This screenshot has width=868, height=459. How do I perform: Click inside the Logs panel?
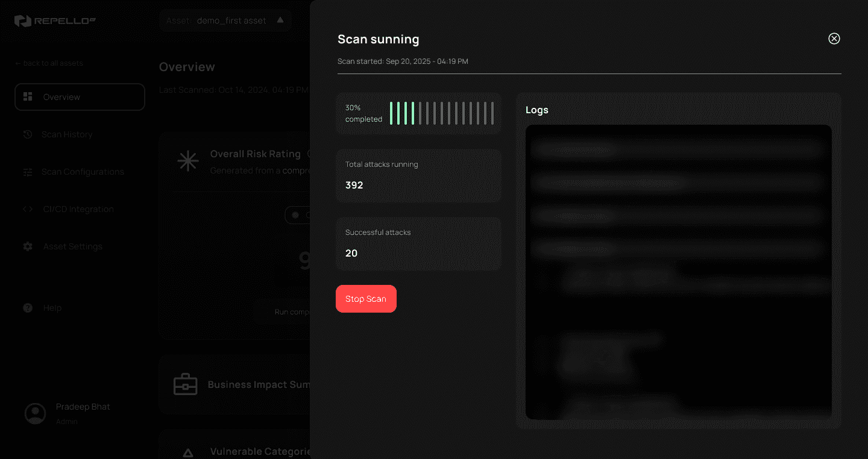coord(678,271)
